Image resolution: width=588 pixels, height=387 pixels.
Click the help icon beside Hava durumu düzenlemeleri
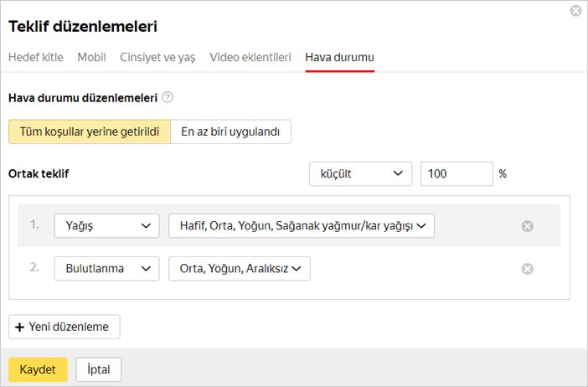(168, 98)
